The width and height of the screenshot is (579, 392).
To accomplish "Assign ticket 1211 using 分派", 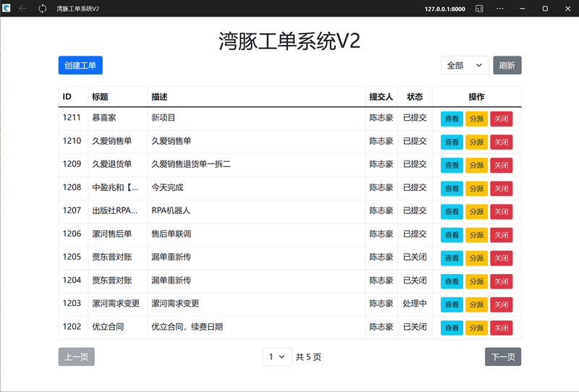I will [x=476, y=119].
